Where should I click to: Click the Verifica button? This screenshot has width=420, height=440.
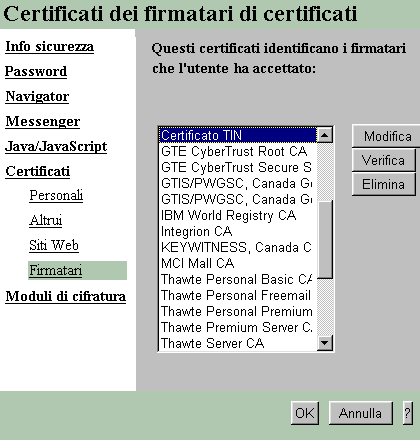click(384, 160)
